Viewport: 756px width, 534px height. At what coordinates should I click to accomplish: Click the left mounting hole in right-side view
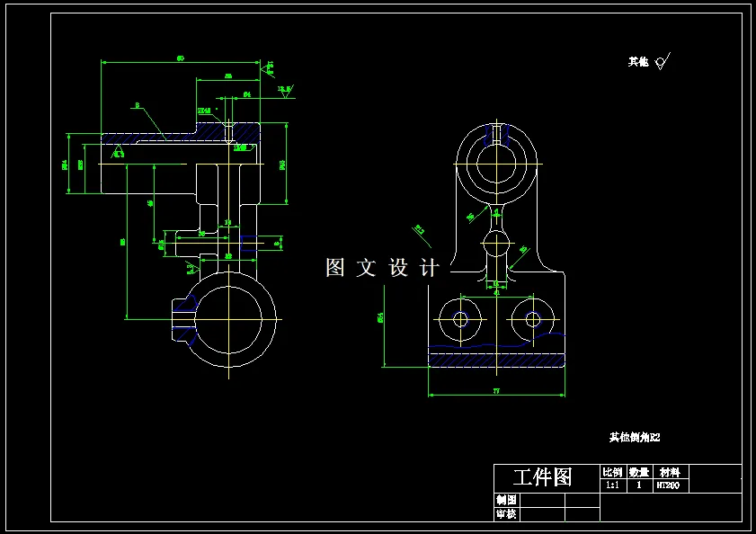pyautogui.click(x=460, y=319)
